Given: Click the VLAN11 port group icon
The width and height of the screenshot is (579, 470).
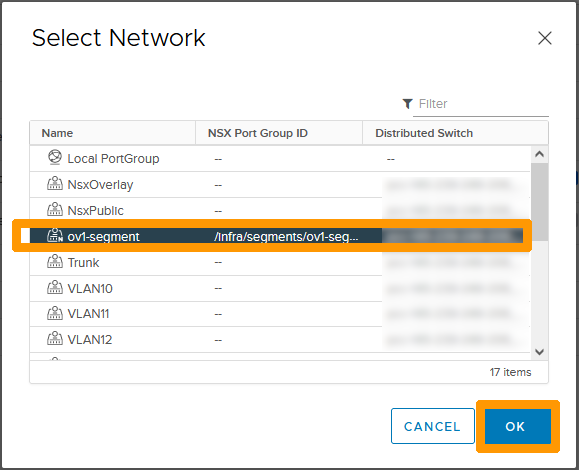Looking at the screenshot, I should [x=55, y=313].
